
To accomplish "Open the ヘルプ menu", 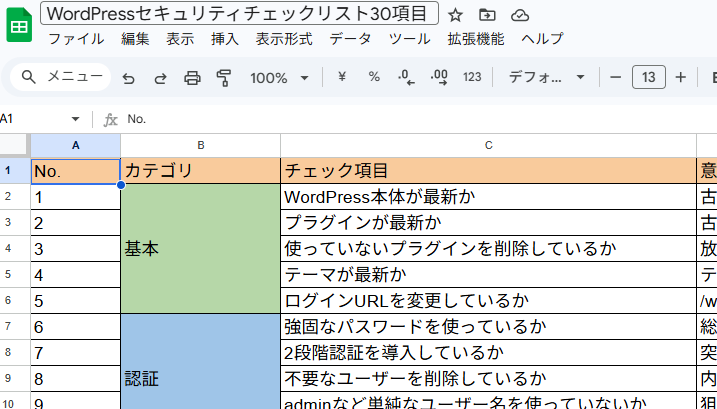I will (542, 39).
